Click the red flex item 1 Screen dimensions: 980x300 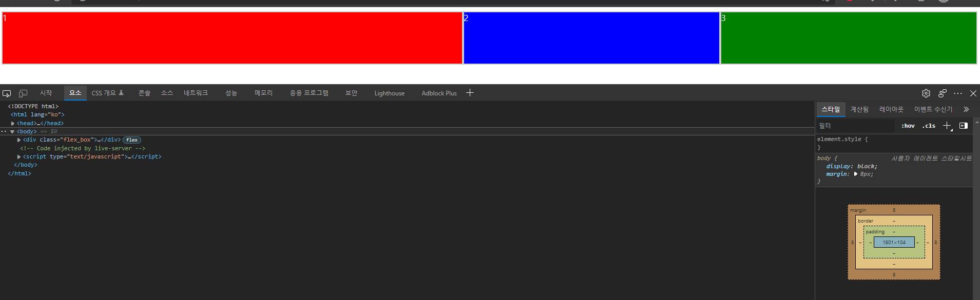pyautogui.click(x=232, y=38)
